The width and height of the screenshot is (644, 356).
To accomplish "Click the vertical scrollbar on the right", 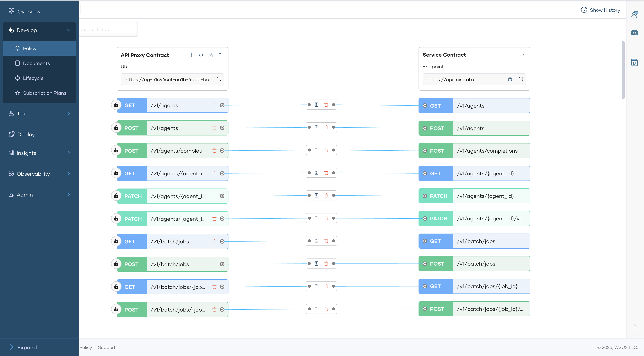I will click(x=623, y=70).
